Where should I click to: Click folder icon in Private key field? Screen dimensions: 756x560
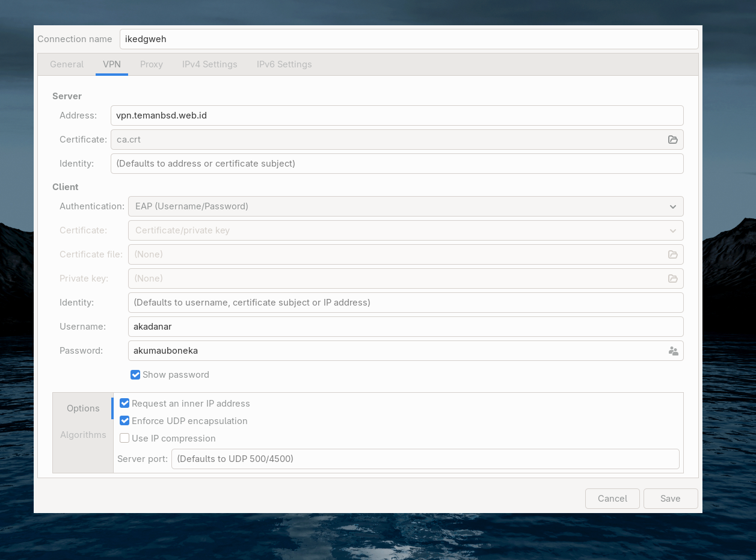pos(672,278)
